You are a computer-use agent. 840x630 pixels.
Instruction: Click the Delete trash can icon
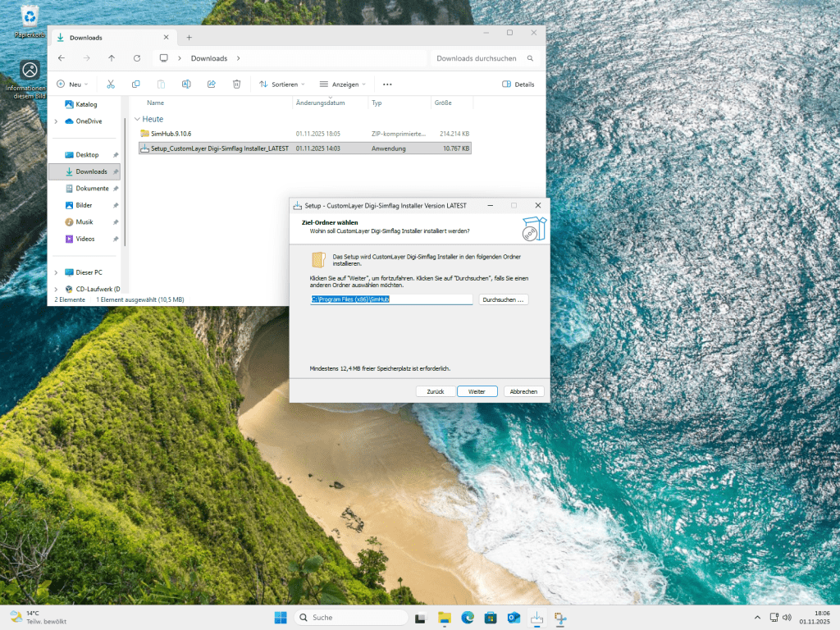point(236,84)
